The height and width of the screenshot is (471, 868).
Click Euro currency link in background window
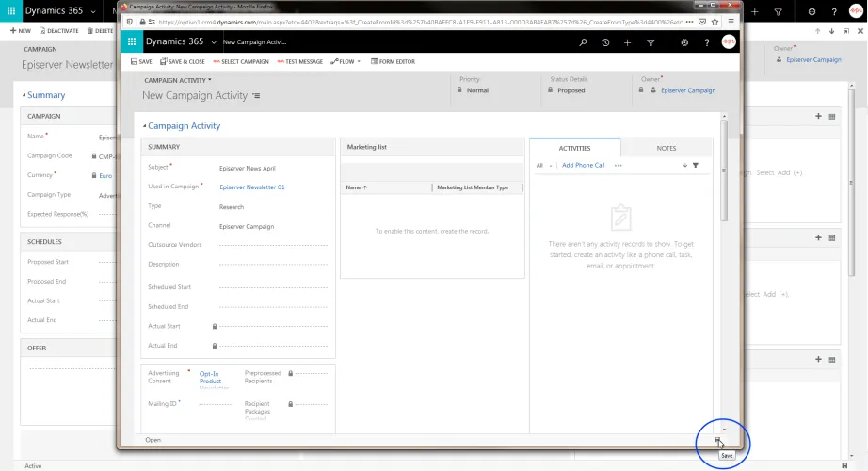[105, 175]
